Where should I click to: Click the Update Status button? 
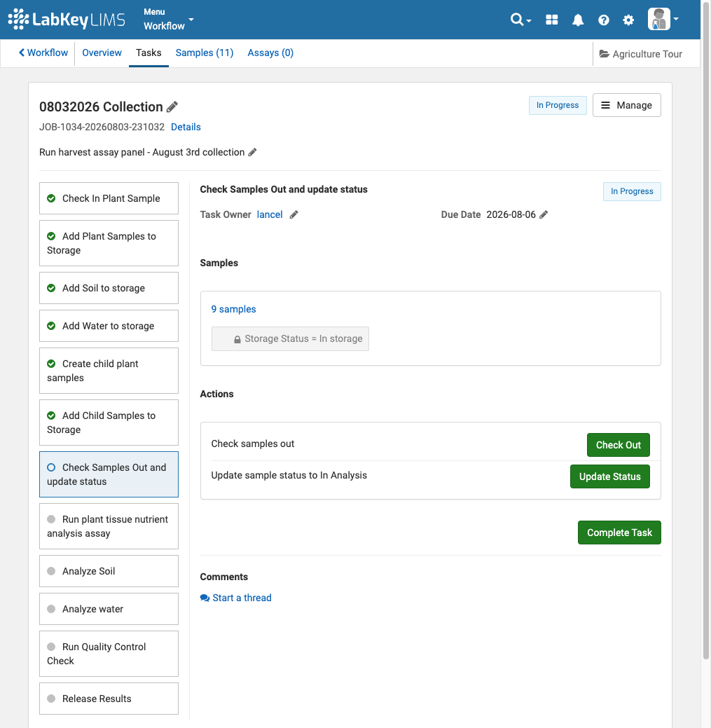point(610,476)
